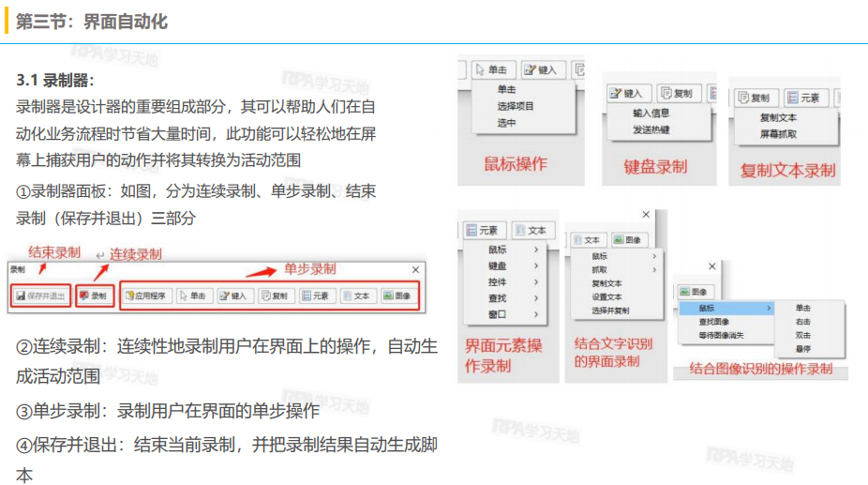Click 保存并退出 in the recorder panel
The image size is (868, 485).
coord(41,296)
